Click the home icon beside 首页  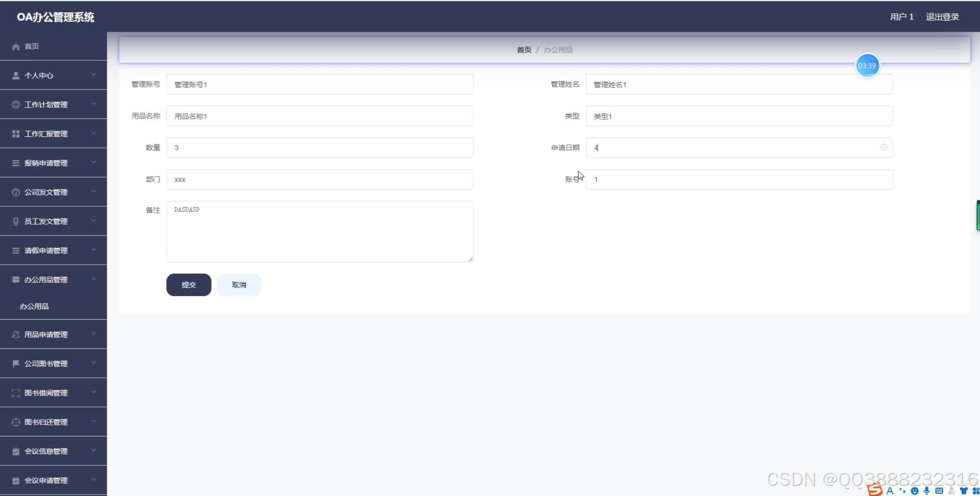[x=15, y=46]
